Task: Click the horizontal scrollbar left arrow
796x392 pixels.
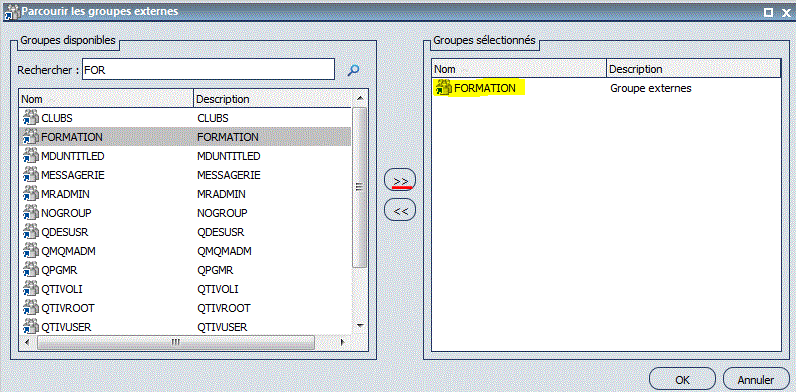Action: 27,341
